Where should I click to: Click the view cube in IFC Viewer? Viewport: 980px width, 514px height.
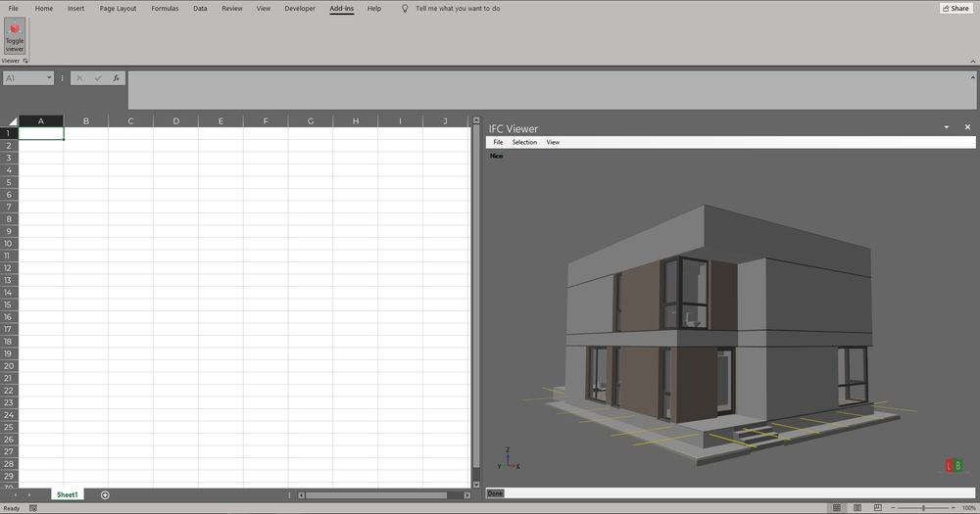[953, 466]
